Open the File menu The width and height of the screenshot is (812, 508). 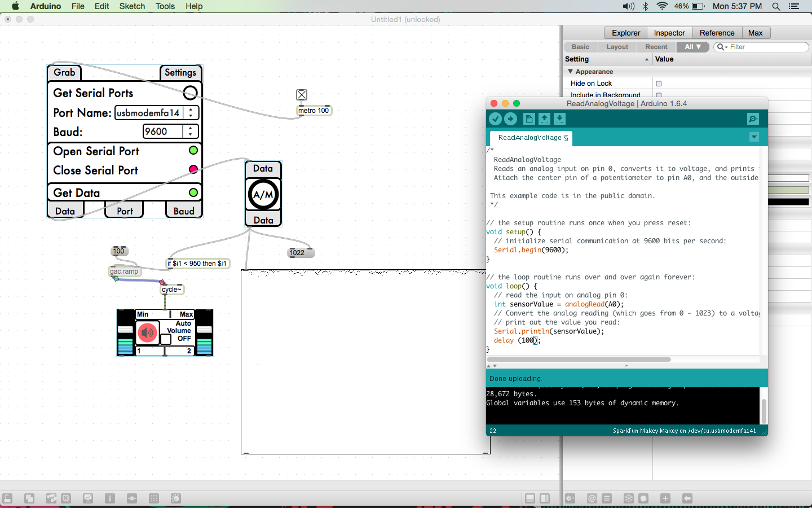tap(78, 6)
